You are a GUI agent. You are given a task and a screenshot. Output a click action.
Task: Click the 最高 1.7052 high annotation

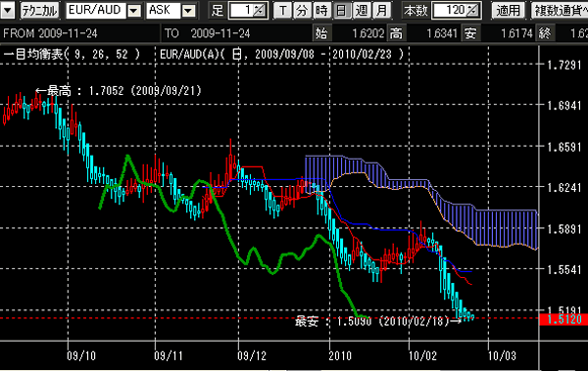(x=119, y=91)
